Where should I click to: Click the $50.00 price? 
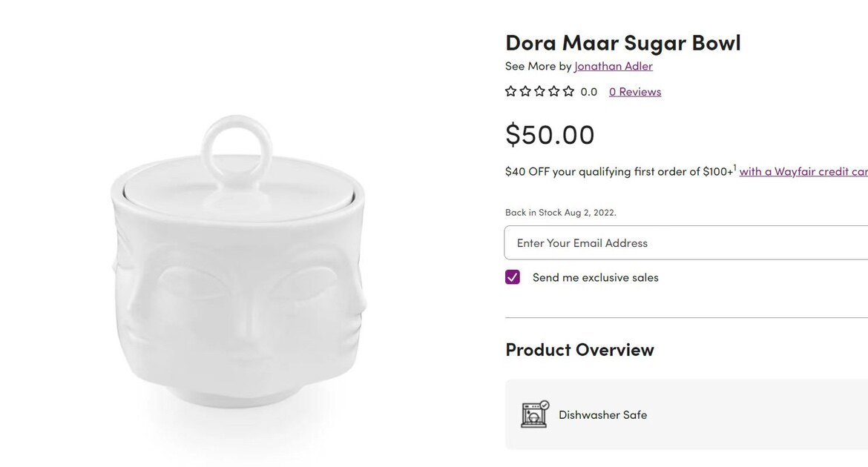click(550, 135)
